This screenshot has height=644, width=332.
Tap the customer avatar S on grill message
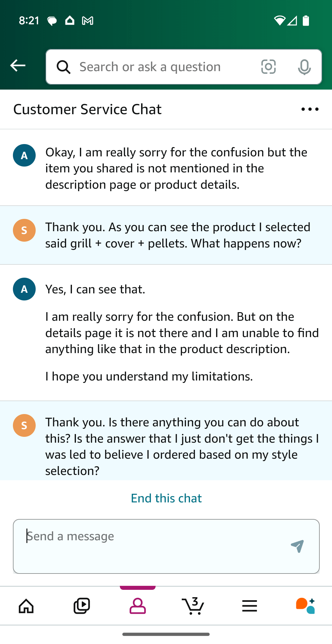24,230
